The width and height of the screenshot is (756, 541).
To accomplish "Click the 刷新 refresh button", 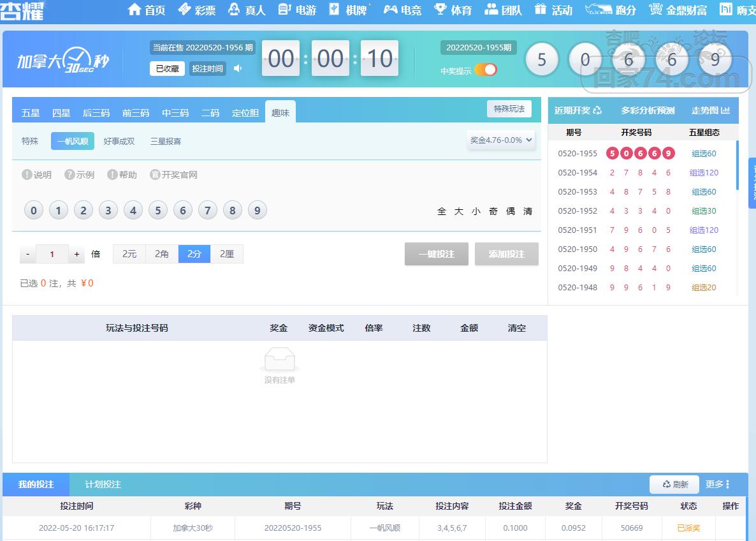I will point(674,484).
